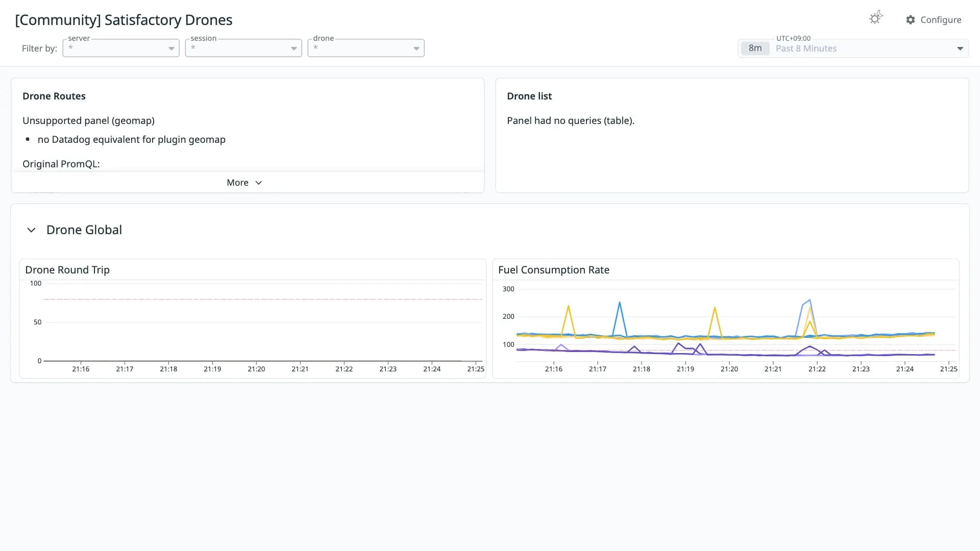Click the 8m time badge
980x551 pixels.
point(755,48)
